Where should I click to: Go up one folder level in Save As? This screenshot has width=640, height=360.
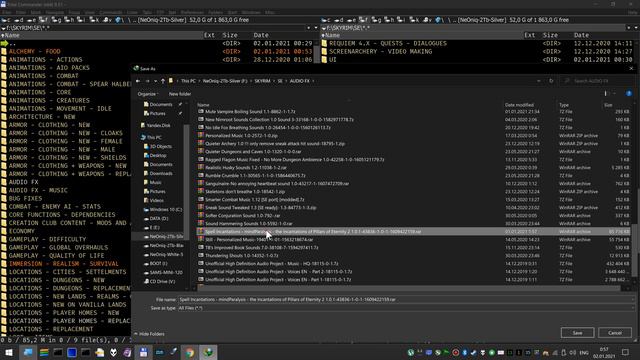click(x=162, y=81)
